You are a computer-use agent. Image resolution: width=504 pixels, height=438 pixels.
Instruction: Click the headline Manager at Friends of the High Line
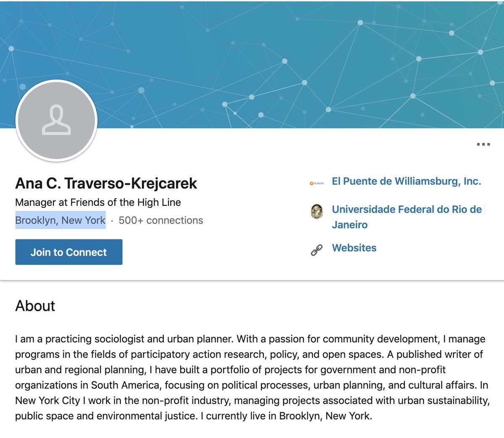coord(98,202)
